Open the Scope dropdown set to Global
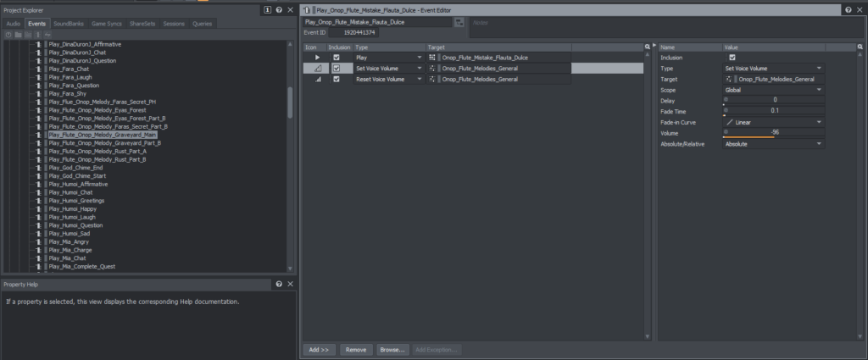Screen dimensions: 868x360 point(773,89)
